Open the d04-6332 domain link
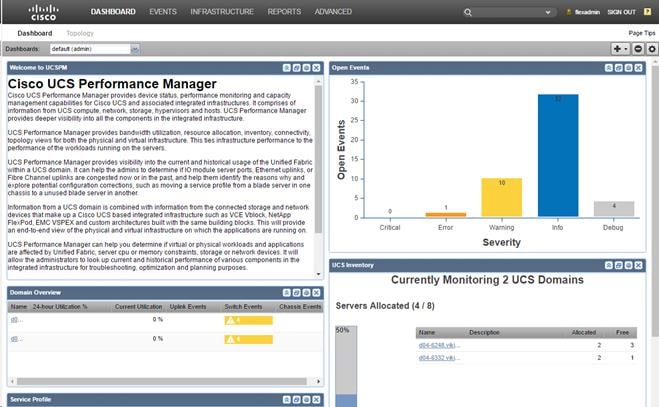The height and width of the screenshot is (407, 659). [x=439, y=358]
